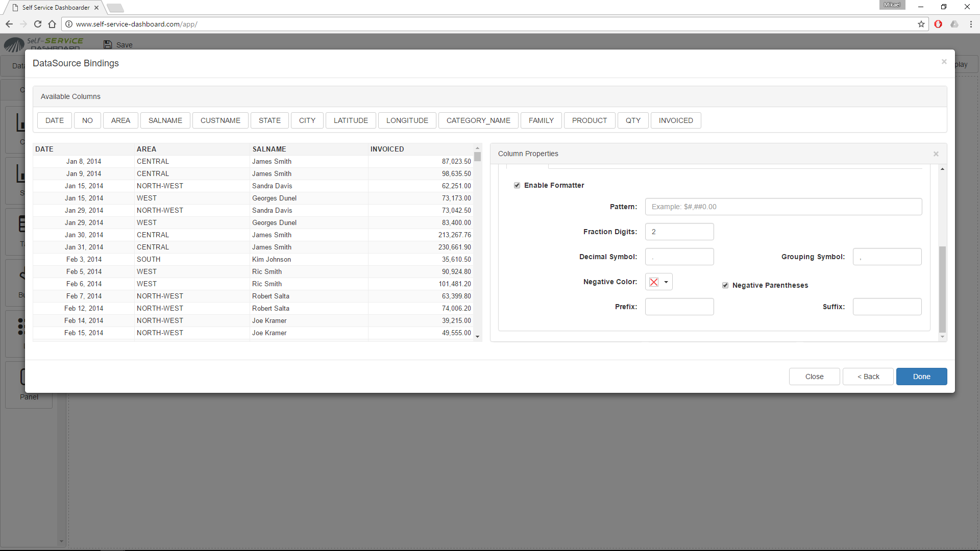
Task: Toggle the Negative Parentheses checkbox
Action: click(x=726, y=285)
